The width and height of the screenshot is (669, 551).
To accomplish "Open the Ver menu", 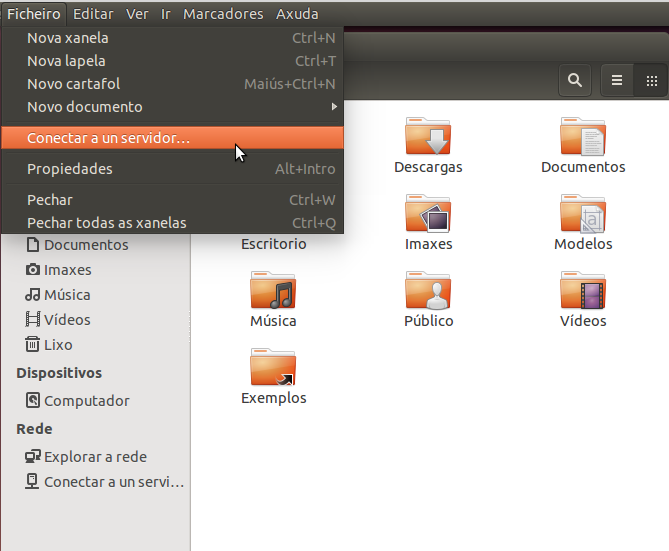I will 137,14.
